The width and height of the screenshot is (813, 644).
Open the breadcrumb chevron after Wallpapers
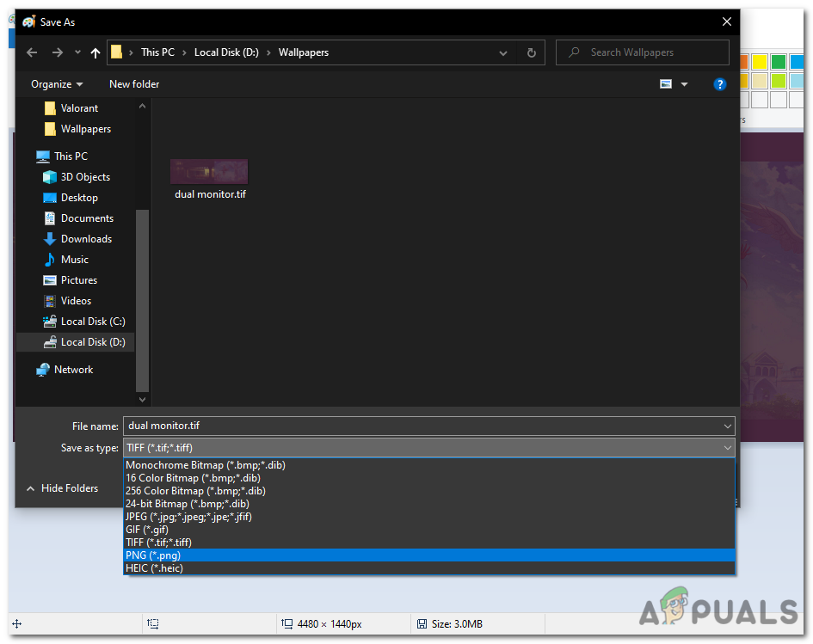pos(503,52)
